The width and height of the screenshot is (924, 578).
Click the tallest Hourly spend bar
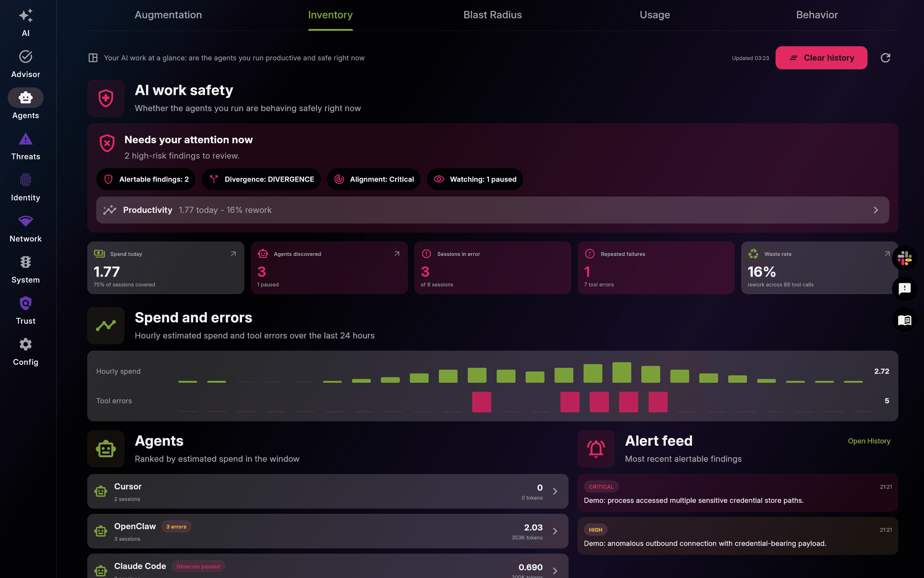[x=621, y=372]
